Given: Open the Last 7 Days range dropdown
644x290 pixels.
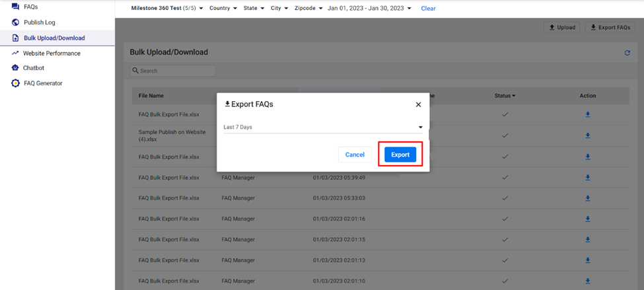Looking at the screenshot, I should coord(323,127).
